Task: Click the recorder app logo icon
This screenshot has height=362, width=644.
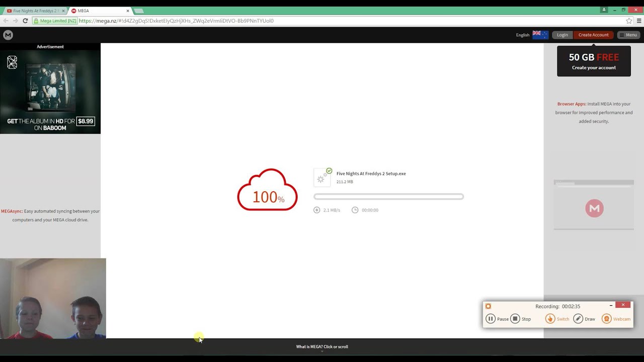Action: click(488, 306)
